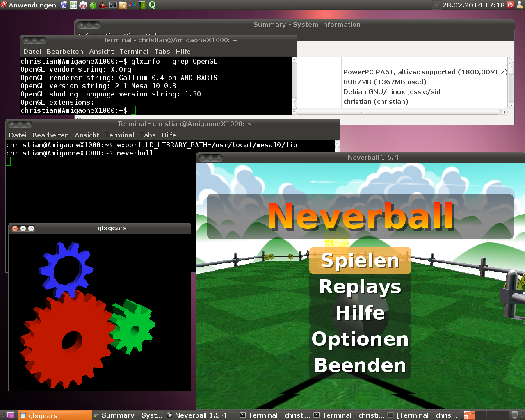Click the green Q launcher icon

pos(152,5)
